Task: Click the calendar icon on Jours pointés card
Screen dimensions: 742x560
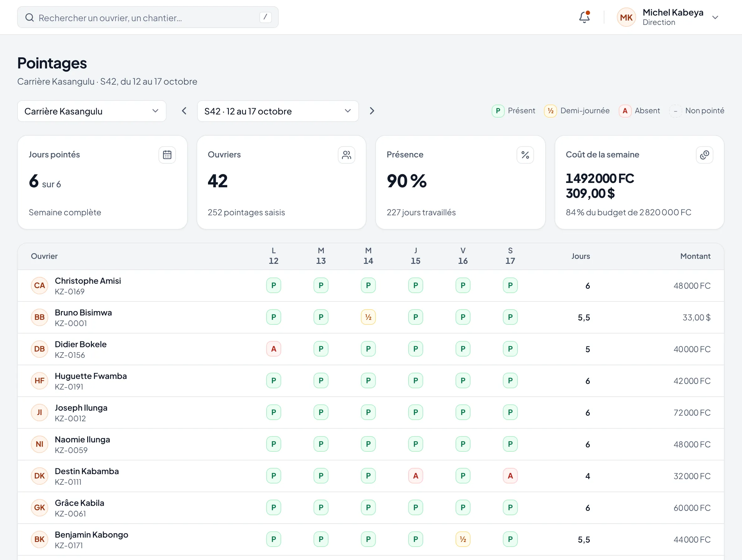Action: pyautogui.click(x=167, y=155)
